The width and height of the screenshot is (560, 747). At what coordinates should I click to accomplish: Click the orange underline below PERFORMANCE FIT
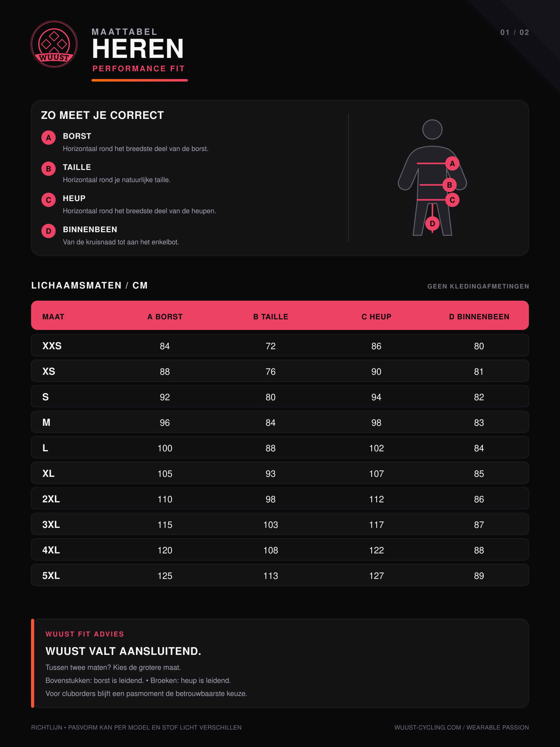tap(139, 80)
